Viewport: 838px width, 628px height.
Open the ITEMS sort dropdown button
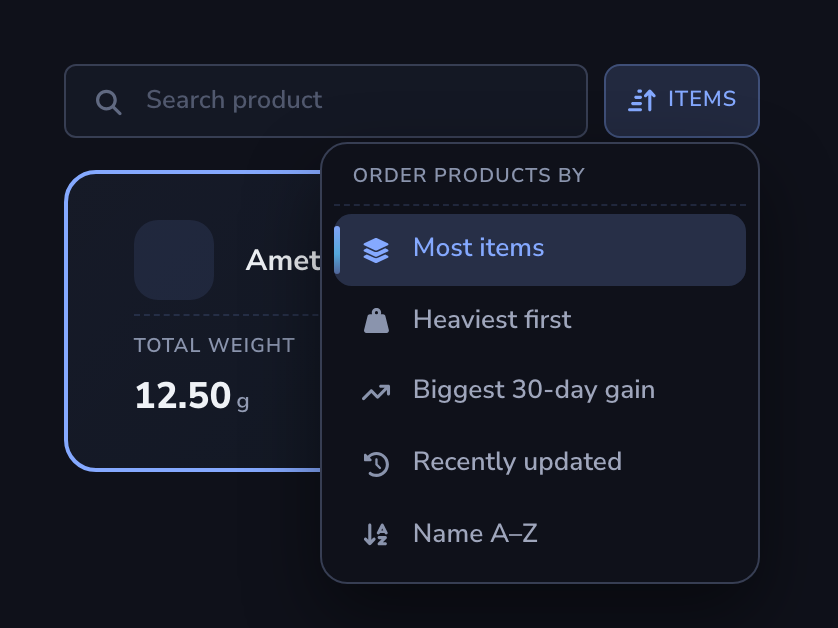pos(681,101)
